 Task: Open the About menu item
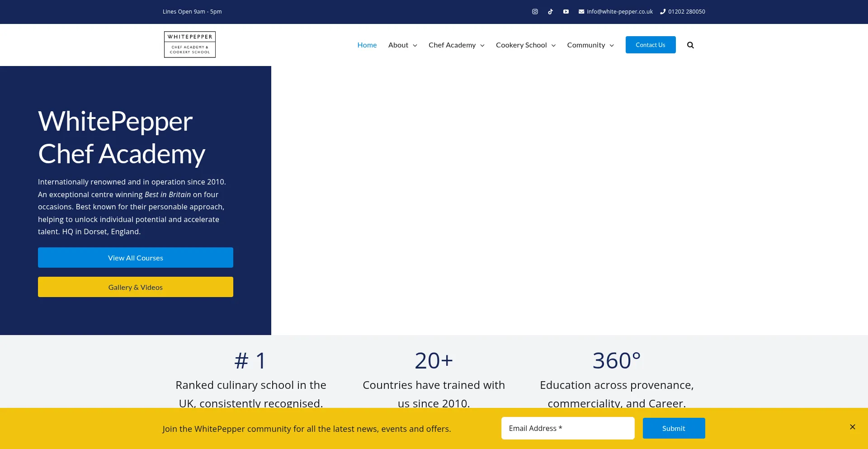coord(398,45)
